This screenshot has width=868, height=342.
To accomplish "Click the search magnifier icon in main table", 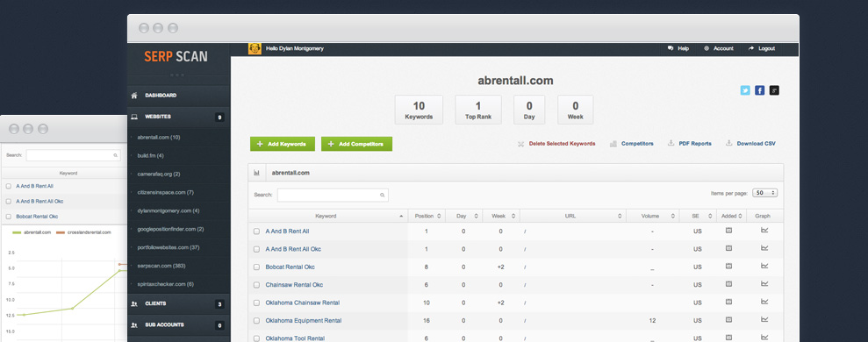I will point(382,195).
